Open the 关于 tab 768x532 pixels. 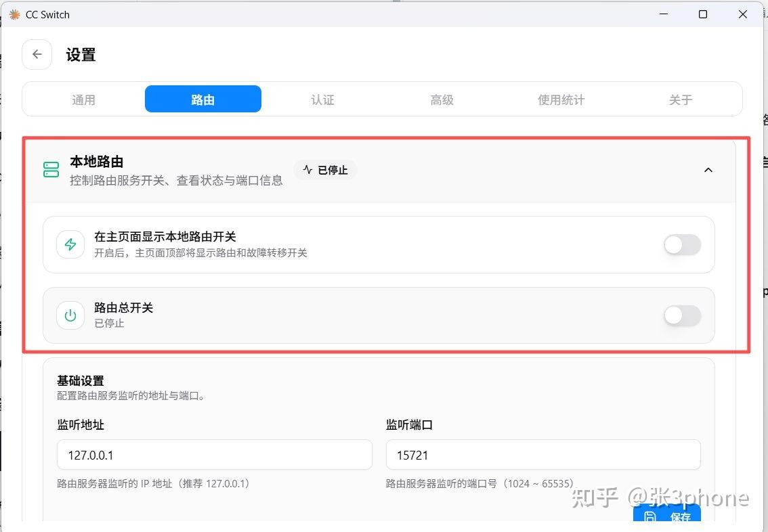[x=681, y=100]
